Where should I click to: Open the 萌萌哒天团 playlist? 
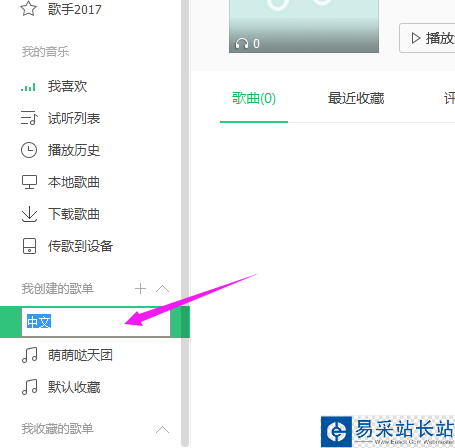[x=80, y=355]
